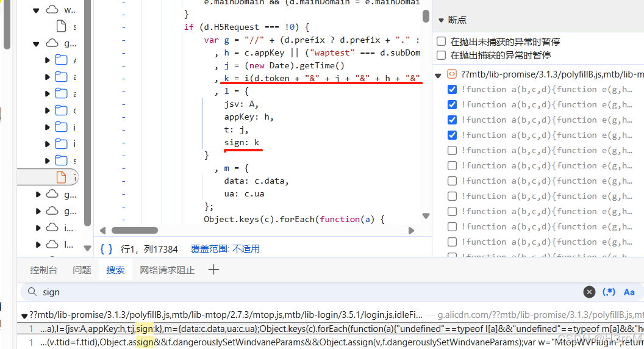Uncheck the second breakpoint checkbox
Image resolution: width=644 pixels, height=349 pixels.
452,104
